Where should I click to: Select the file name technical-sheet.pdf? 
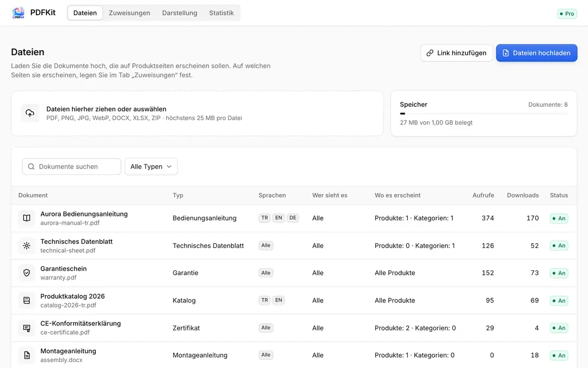point(68,250)
